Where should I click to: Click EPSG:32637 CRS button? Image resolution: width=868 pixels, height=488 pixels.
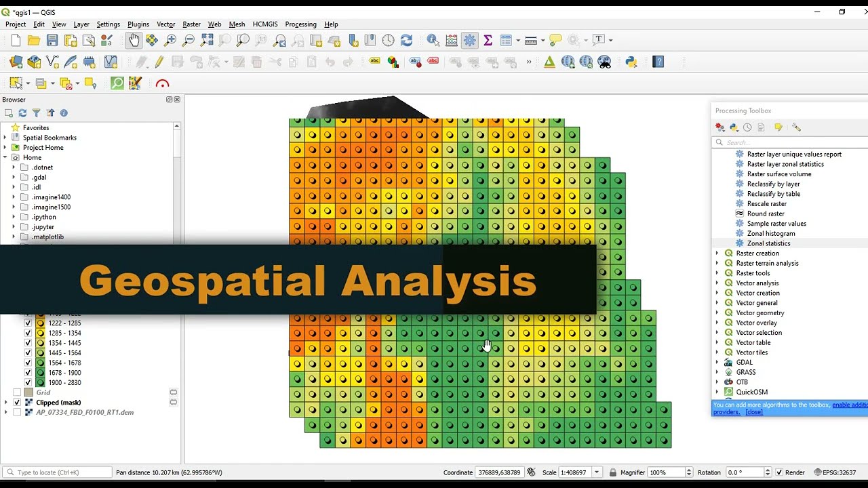pos(835,472)
